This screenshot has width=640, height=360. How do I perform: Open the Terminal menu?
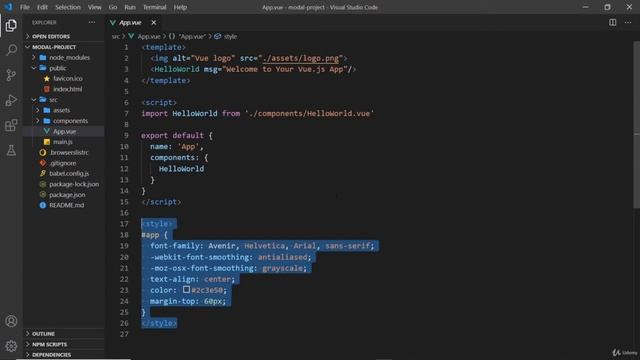coord(155,7)
